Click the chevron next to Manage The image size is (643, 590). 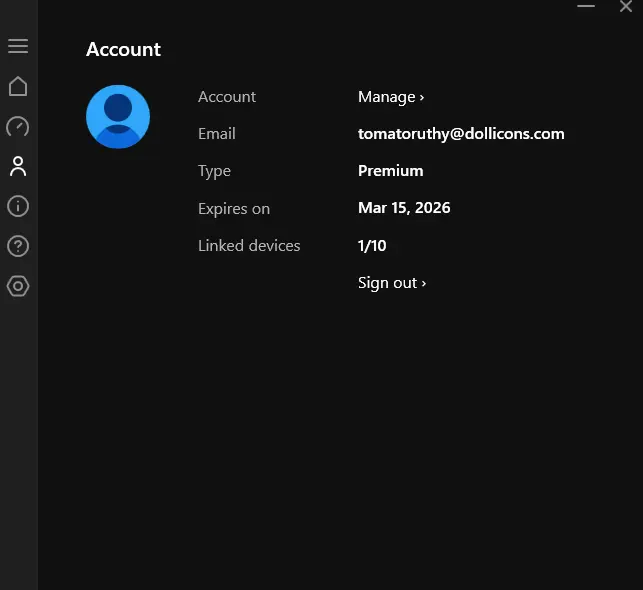[x=422, y=98]
